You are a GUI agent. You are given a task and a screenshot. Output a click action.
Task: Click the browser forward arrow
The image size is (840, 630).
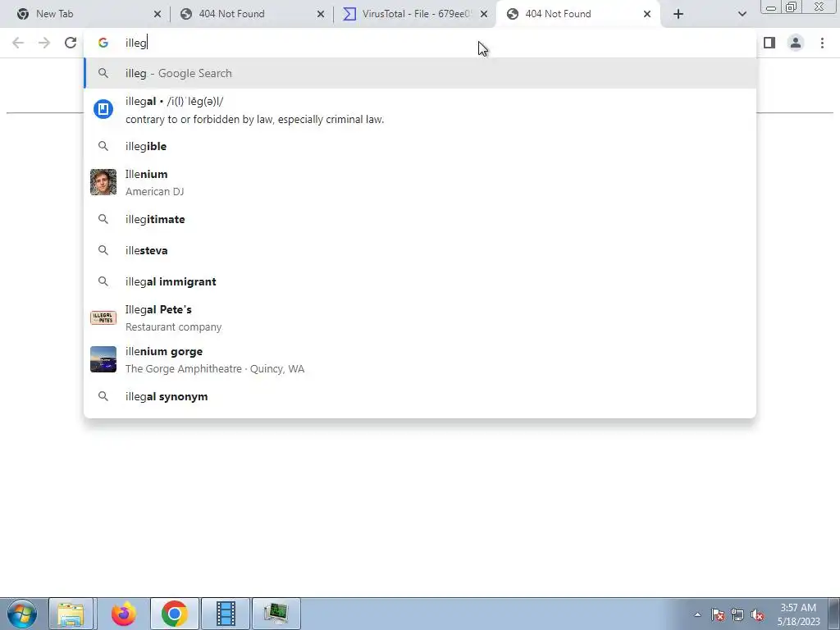[44, 43]
